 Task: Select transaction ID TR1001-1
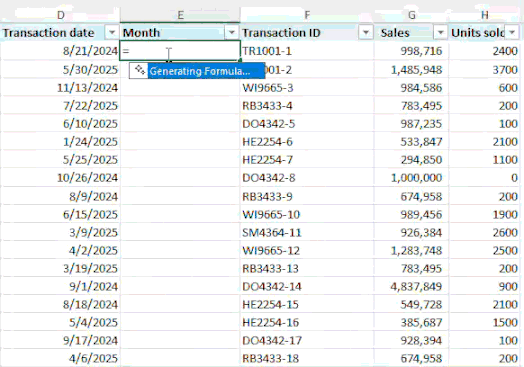307,51
